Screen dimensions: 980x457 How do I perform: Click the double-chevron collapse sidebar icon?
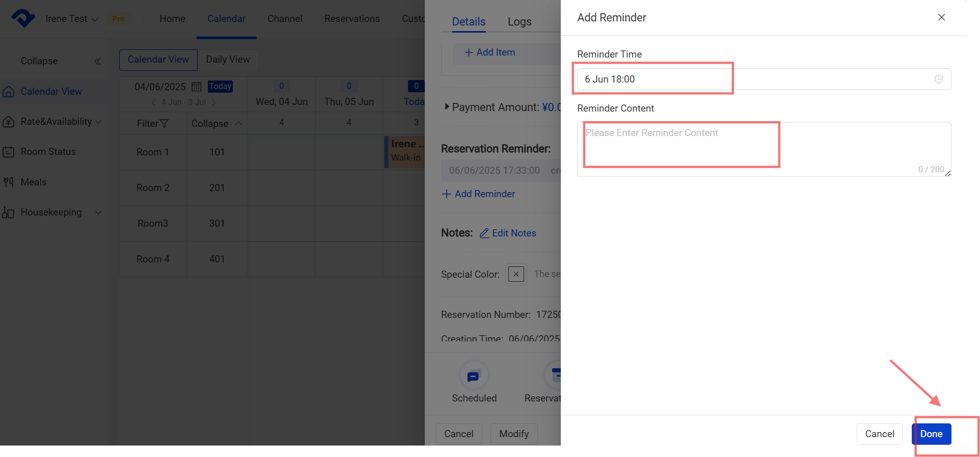coord(97,61)
